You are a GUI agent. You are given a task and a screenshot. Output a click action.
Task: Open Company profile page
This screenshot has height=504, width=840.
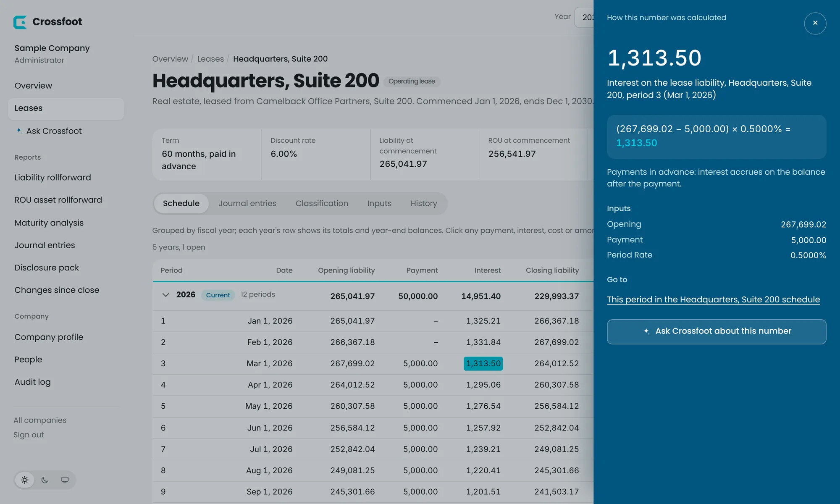(x=49, y=337)
